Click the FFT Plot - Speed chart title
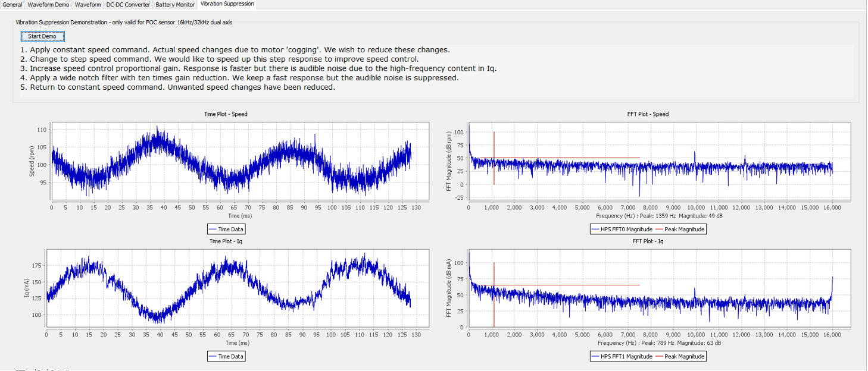This screenshot has width=868, height=371. (648, 114)
